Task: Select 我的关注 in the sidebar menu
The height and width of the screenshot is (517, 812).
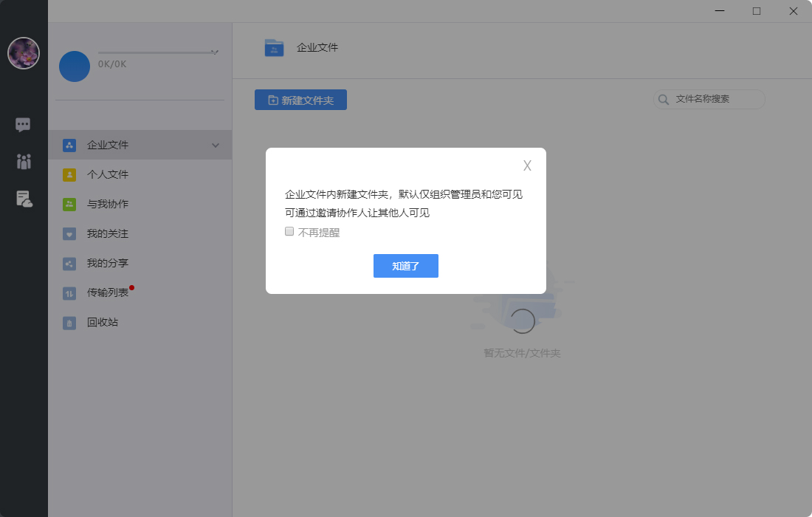Action: point(140,233)
